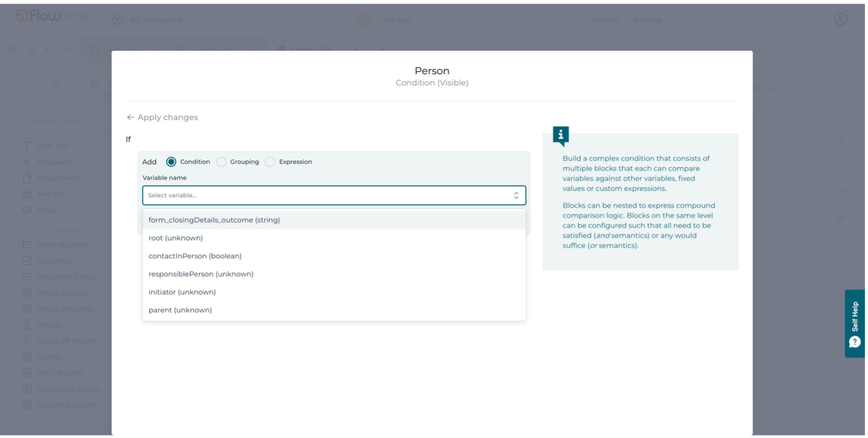Toggle the variable dropdown arrows

click(x=516, y=196)
